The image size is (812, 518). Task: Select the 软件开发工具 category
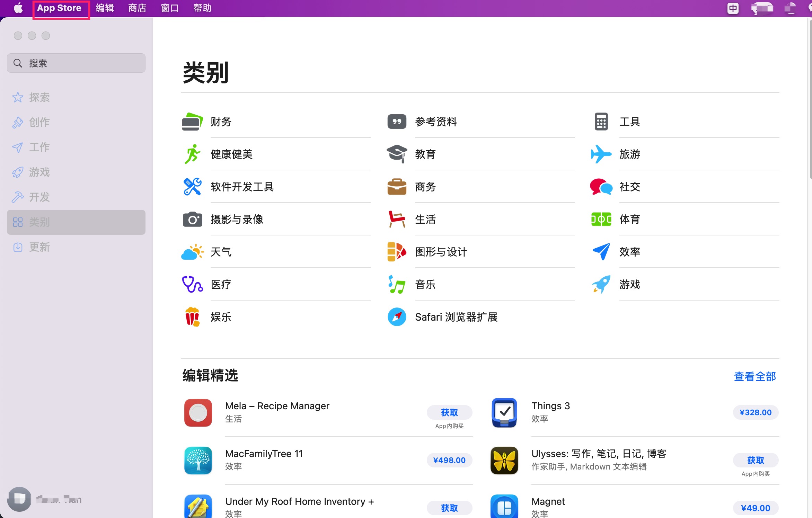[241, 187]
